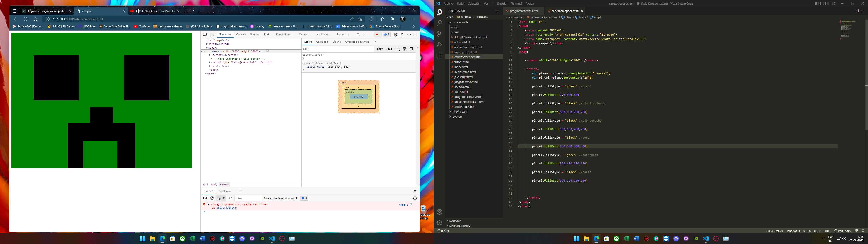Toggle VS Code panel layout icon

(x=822, y=3)
